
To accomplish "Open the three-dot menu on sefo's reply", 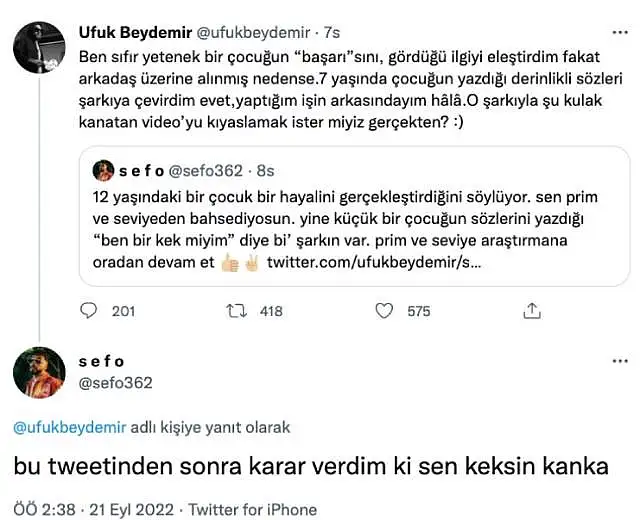I will click(x=620, y=361).
